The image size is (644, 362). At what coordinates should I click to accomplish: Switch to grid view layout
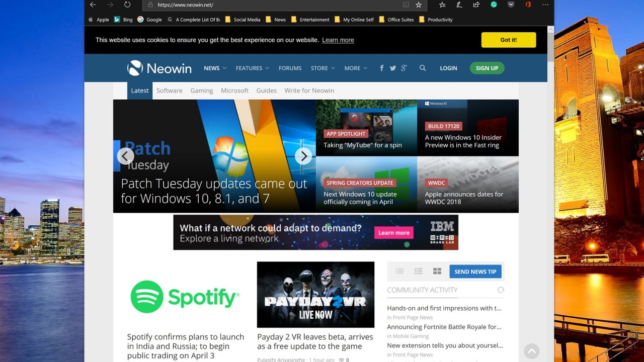click(437, 271)
